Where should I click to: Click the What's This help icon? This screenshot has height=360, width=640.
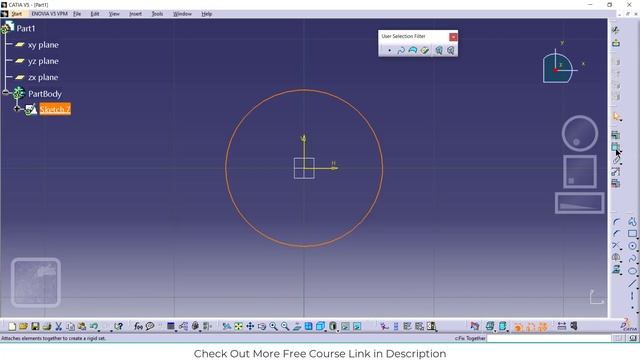[119, 326]
